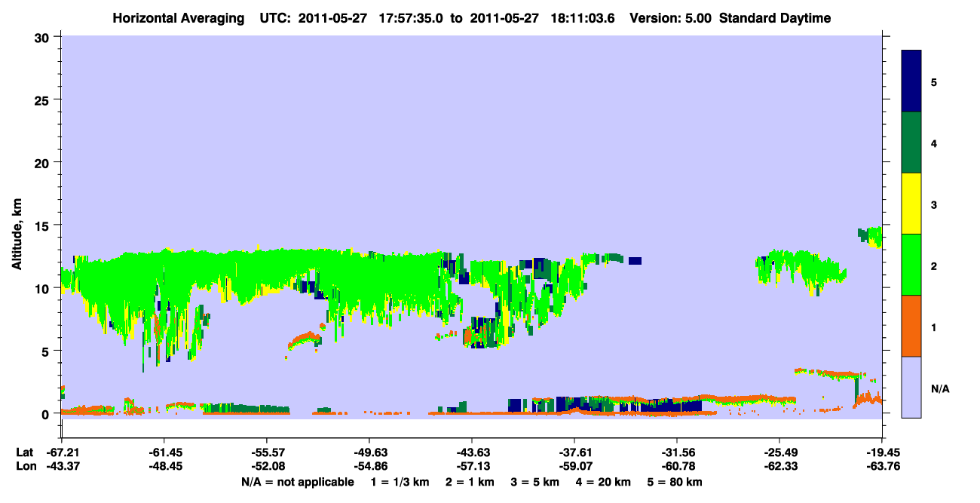Click the bright green level 2 colorbar swatch
The height and width of the screenshot is (503, 980).
click(x=911, y=265)
